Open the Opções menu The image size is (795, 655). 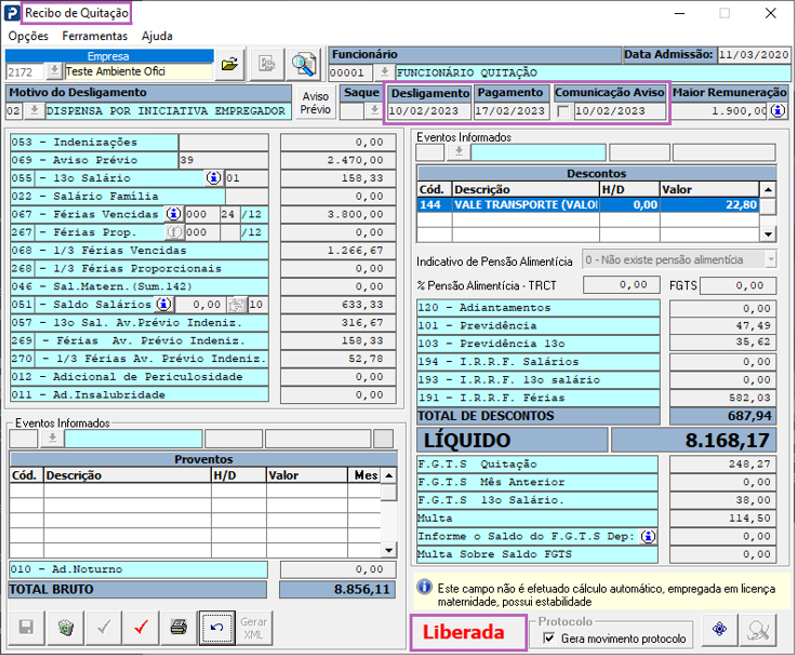click(x=28, y=35)
